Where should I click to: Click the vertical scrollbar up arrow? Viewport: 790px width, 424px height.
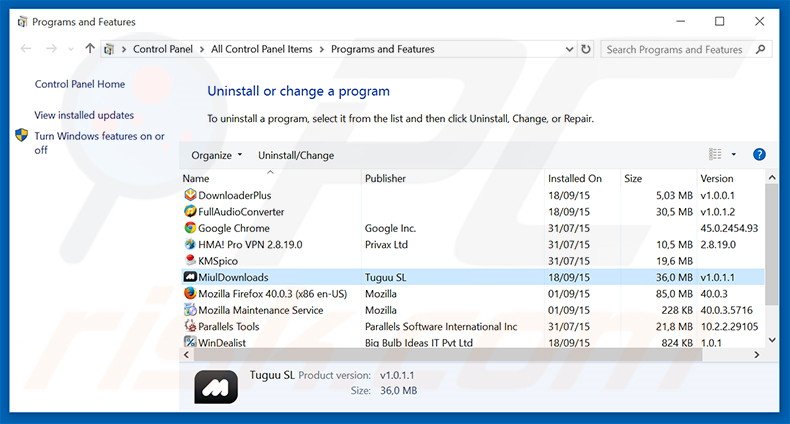point(772,177)
